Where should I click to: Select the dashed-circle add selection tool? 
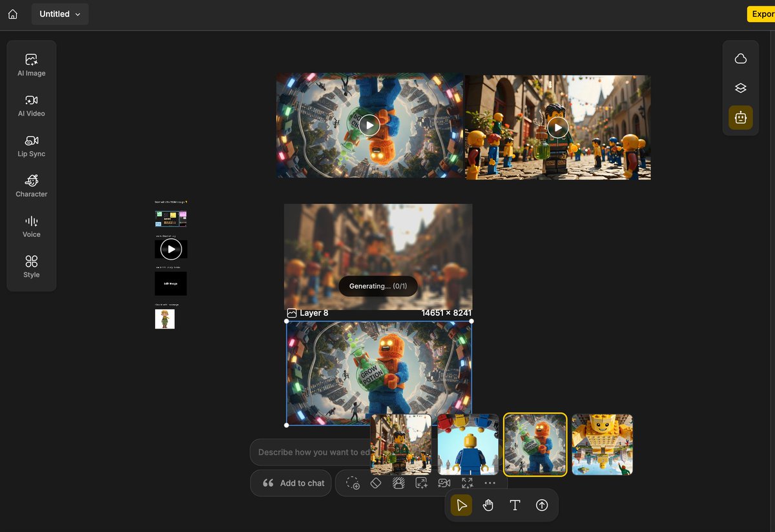(x=352, y=483)
